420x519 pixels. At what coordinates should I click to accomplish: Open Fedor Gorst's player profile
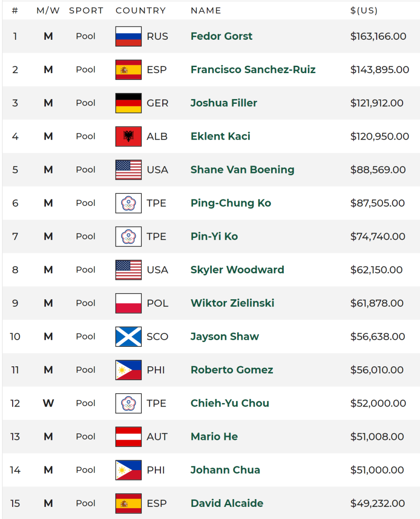tap(221, 36)
